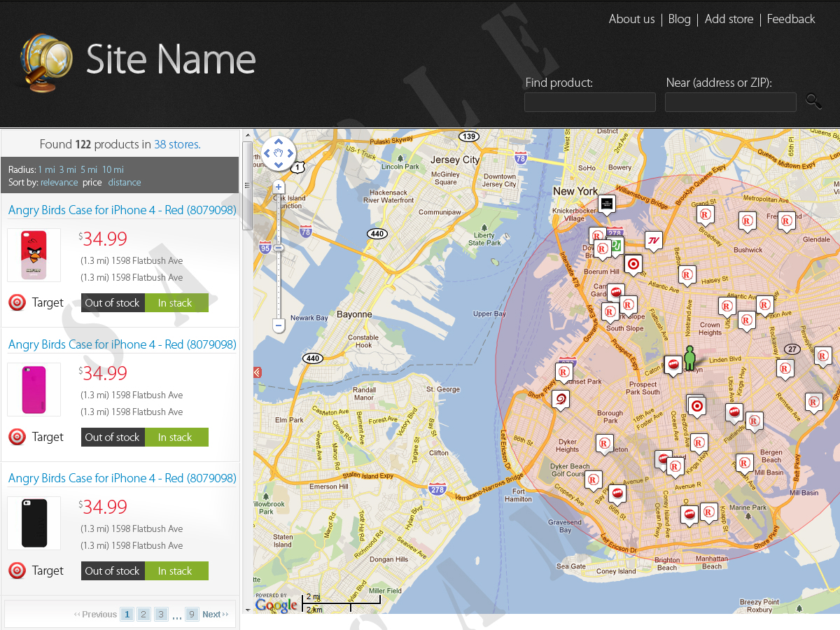Viewport: 840px width, 630px height.
Task: Set radius to 10 mi
Action: point(113,169)
